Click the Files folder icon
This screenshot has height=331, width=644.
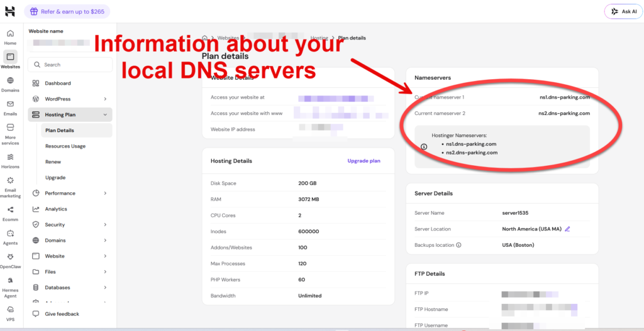tap(36, 271)
